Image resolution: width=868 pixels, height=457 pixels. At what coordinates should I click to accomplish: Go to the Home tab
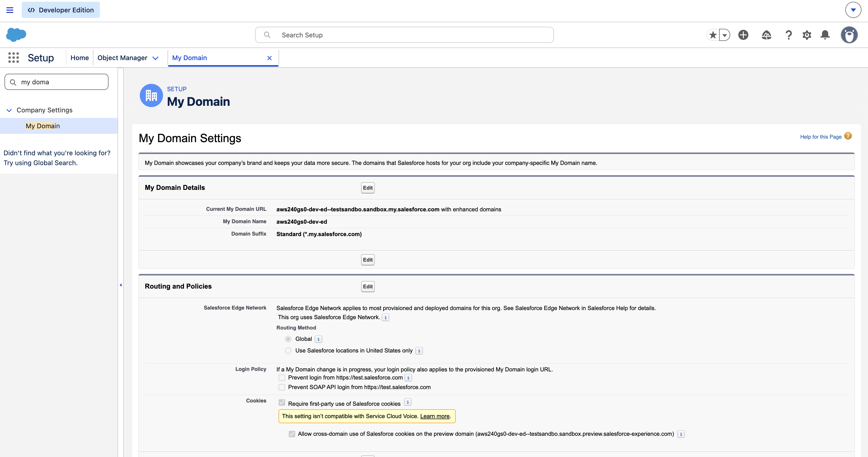point(79,58)
